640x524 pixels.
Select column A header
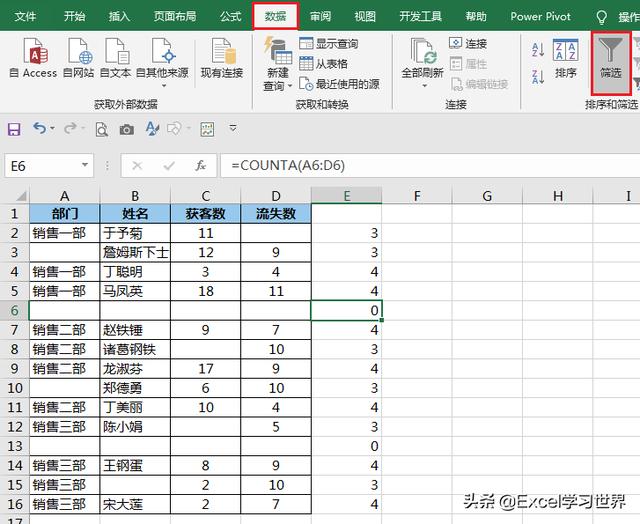point(64,196)
